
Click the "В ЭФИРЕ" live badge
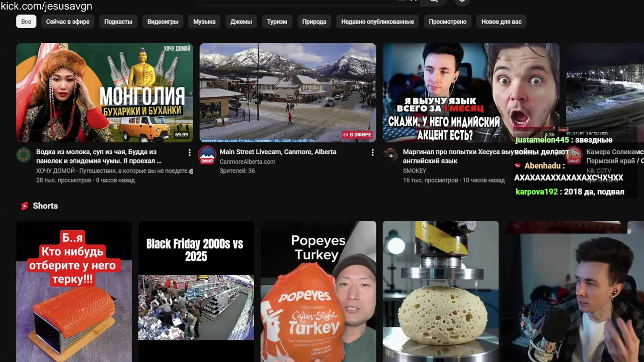pyautogui.click(x=357, y=135)
